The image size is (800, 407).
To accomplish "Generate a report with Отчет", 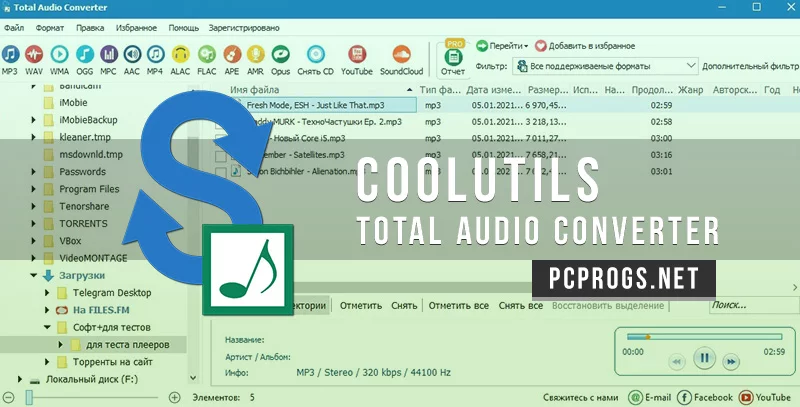I will point(453,58).
